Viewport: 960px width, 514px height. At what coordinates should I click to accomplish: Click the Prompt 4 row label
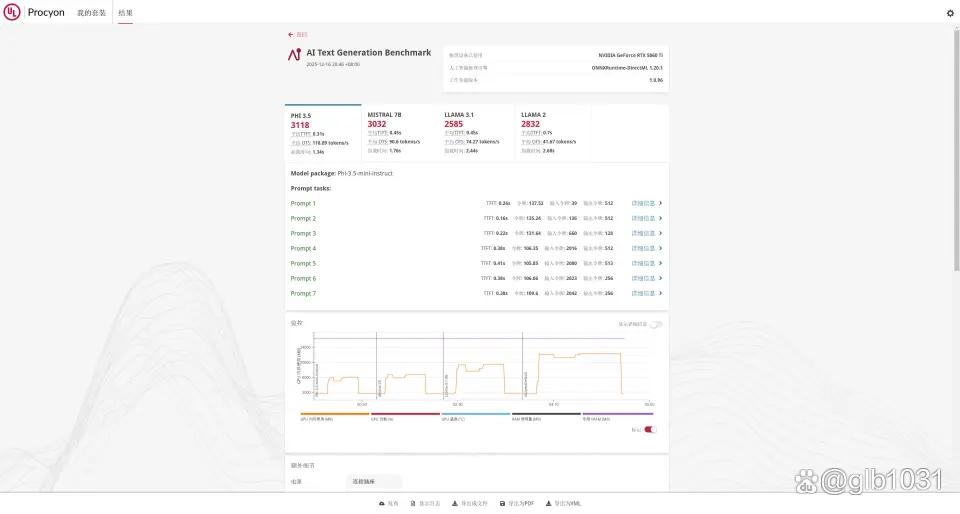point(303,248)
